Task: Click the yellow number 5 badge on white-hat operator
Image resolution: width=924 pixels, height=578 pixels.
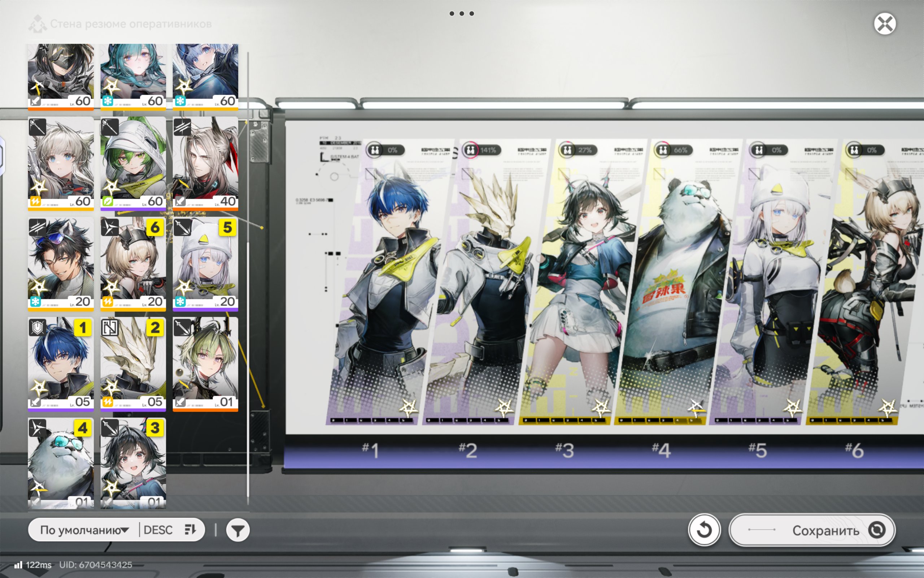Action: [227, 228]
